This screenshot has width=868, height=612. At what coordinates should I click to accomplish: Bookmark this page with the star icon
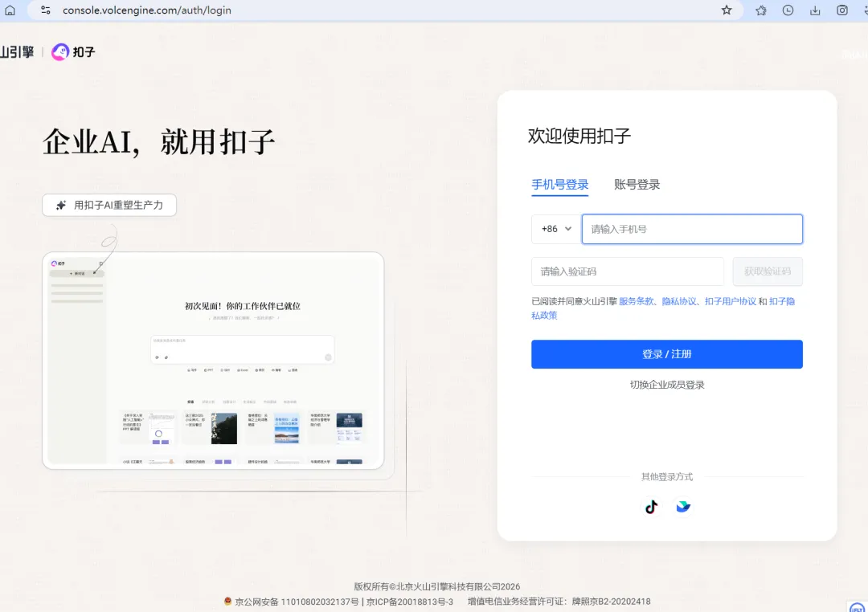727,10
